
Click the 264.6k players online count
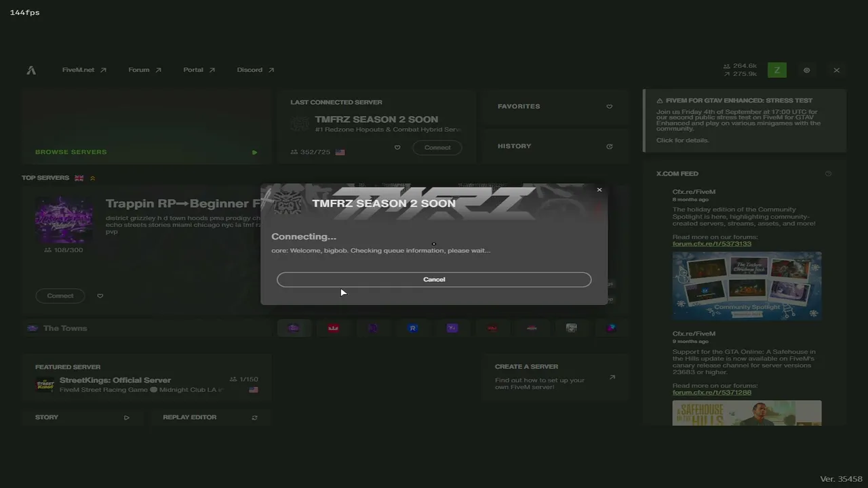[x=740, y=66]
